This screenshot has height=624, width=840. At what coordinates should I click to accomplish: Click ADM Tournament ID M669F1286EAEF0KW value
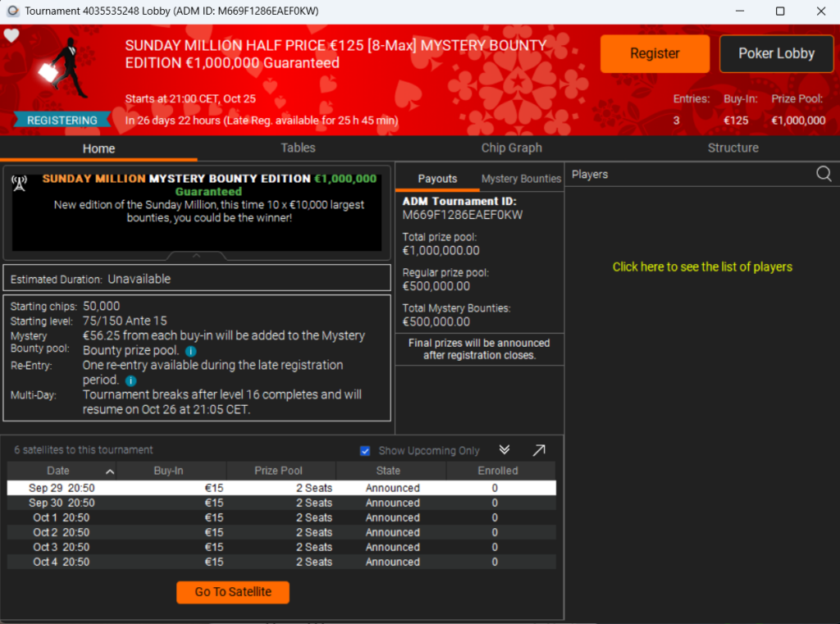coord(463,215)
